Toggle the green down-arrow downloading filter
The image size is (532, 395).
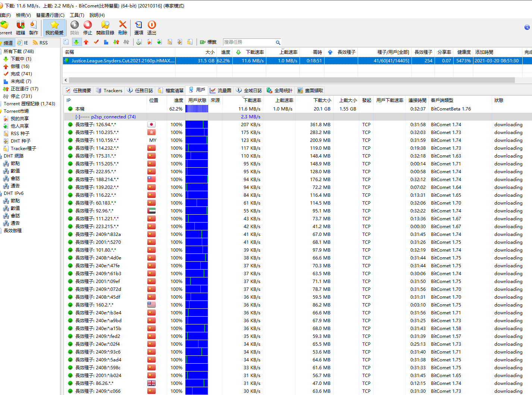point(76,42)
